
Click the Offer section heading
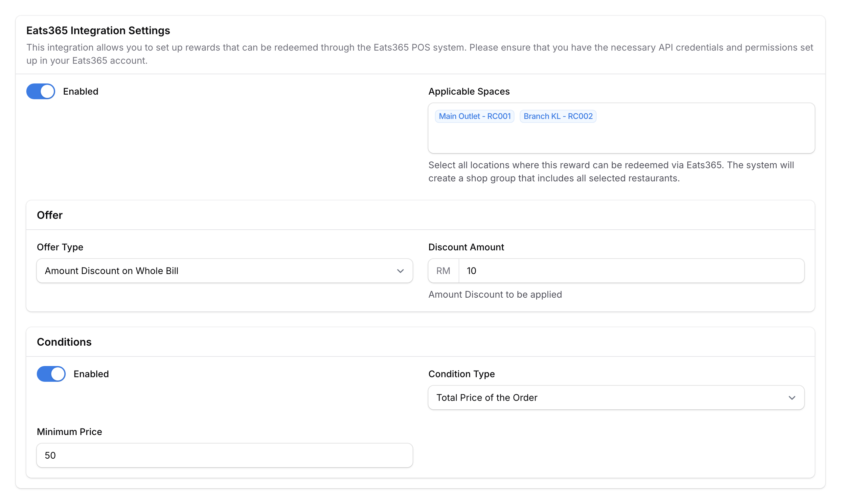click(50, 215)
